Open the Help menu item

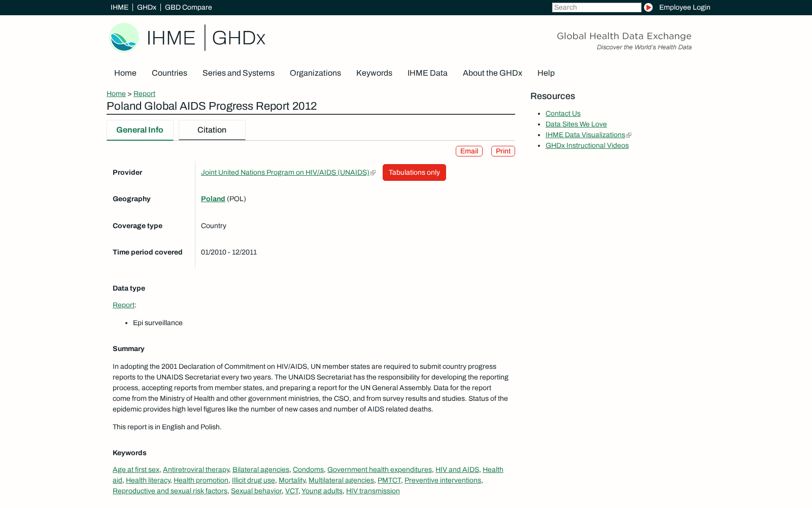click(546, 73)
